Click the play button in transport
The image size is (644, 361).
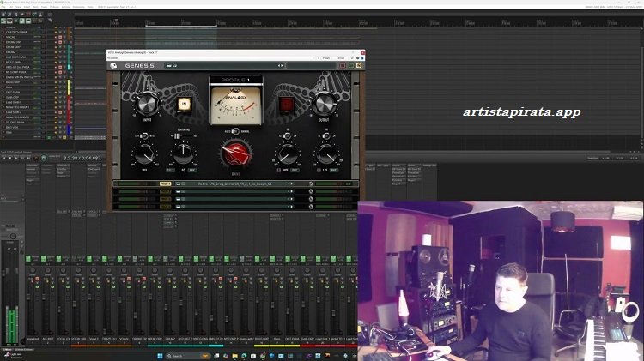[16, 158]
